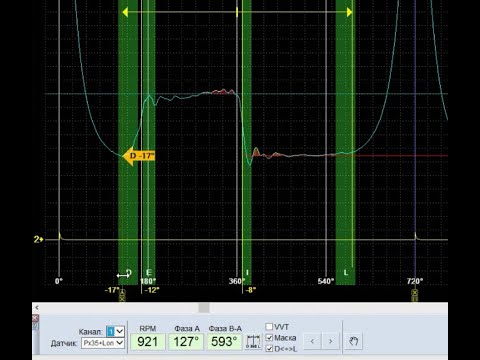Click the hand pan tool icon

353,341
